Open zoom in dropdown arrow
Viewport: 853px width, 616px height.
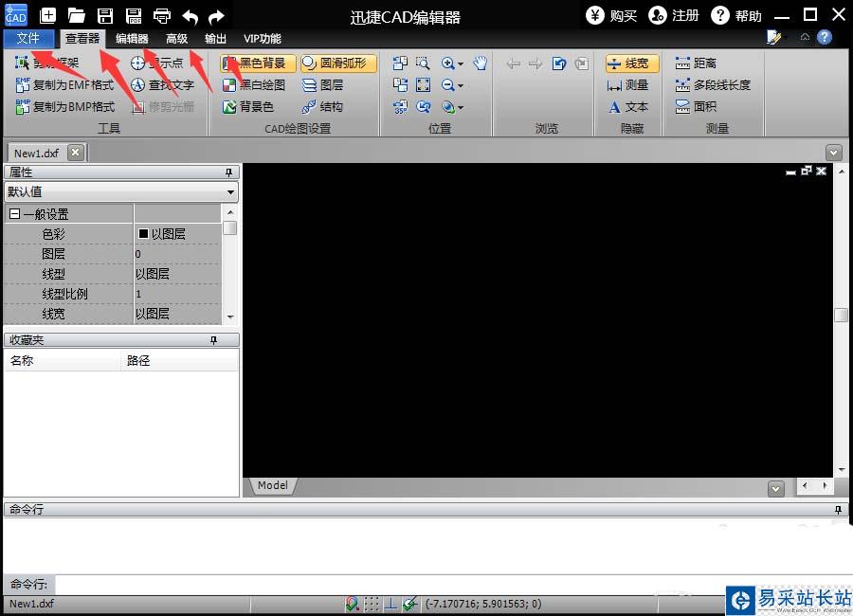461,63
